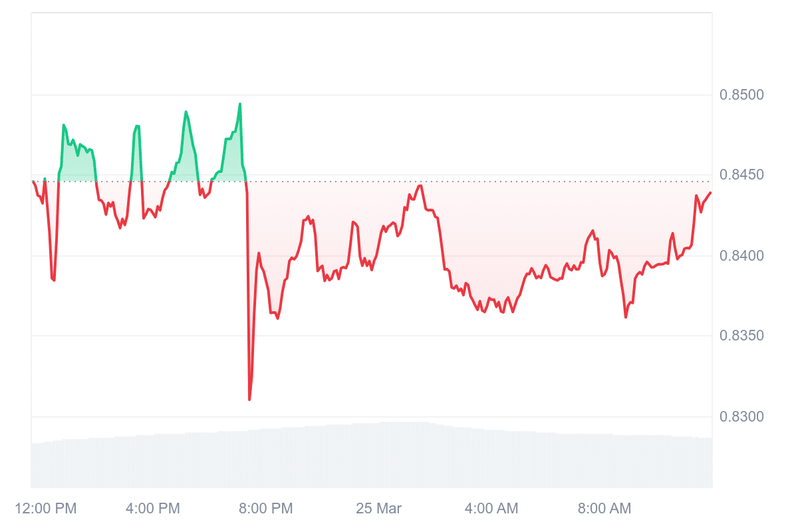The height and width of the screenshot is (532, 798).
Task: Click the 0.8350 price axis label
Action: [x=741, y=336]
